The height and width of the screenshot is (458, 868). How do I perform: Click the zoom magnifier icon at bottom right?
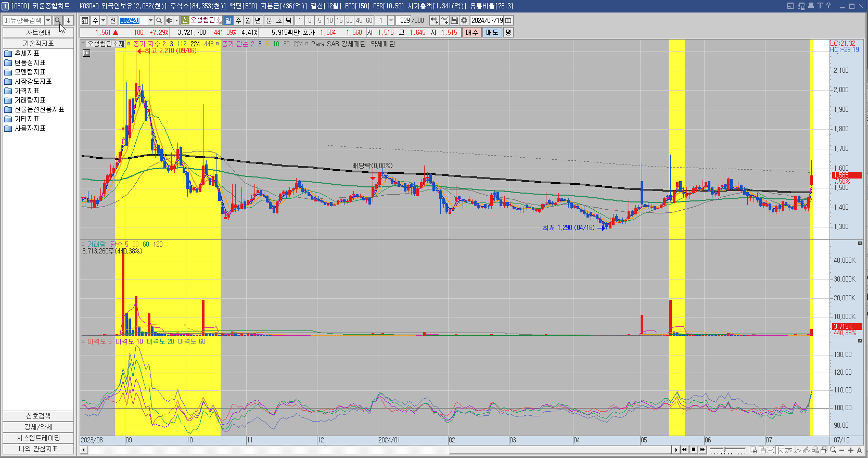[833, 450]
